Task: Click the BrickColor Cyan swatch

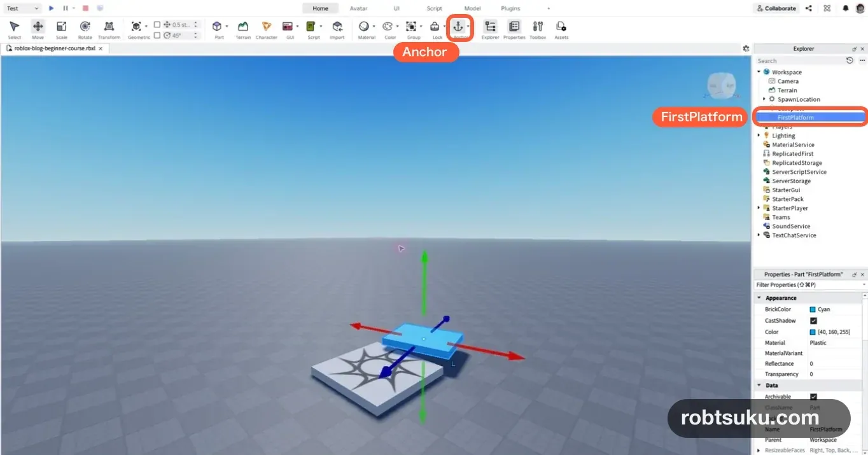Action: point(813,309)
